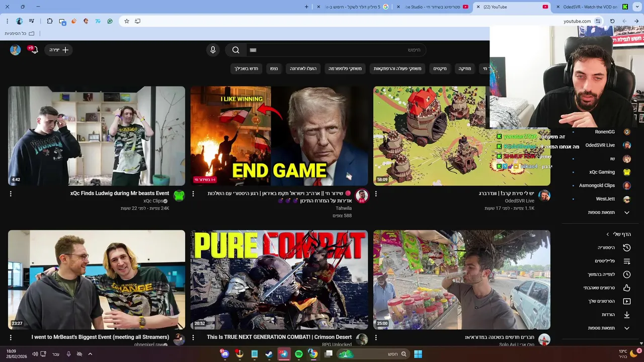
Task: Click the YouTube search magnifier button
Action: pos(235,50)
